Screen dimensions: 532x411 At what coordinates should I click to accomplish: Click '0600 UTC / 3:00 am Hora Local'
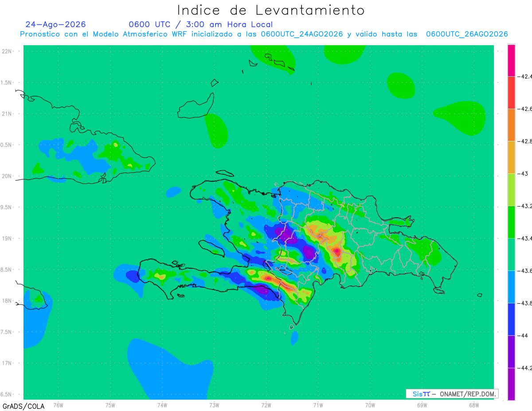[x=200, y=24]
